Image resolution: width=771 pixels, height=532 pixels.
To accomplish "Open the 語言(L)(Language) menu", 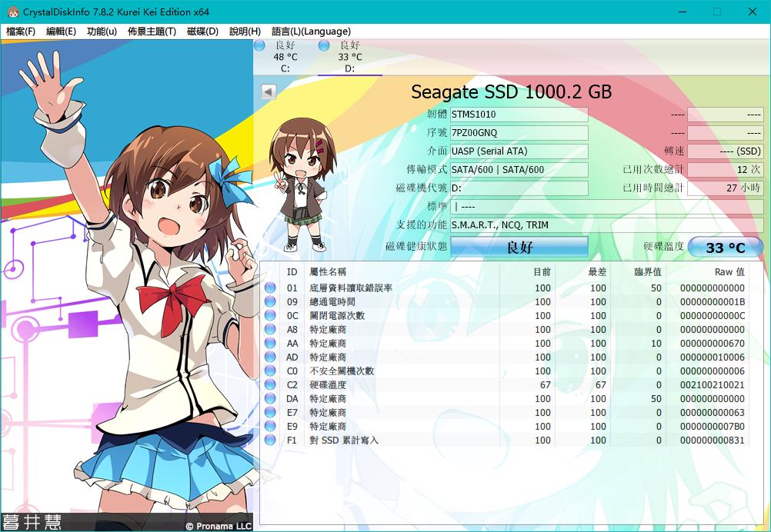I will coord(309,31).
